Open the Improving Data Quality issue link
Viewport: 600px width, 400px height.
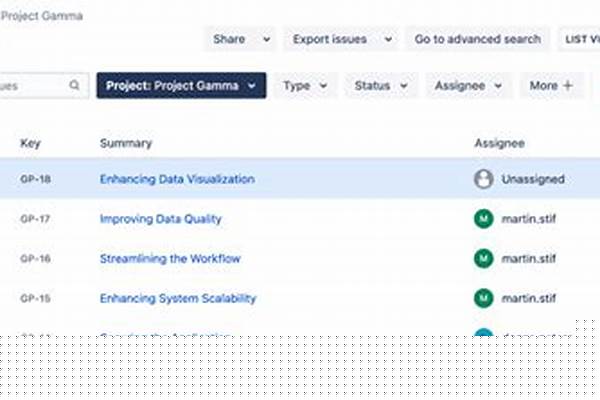(x=160, y=219)
